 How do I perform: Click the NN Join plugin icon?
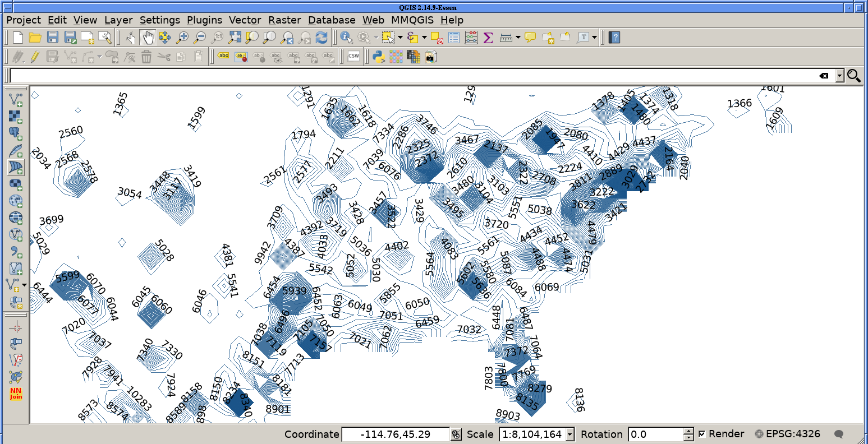pyautogui.click(x=16, y=394)
